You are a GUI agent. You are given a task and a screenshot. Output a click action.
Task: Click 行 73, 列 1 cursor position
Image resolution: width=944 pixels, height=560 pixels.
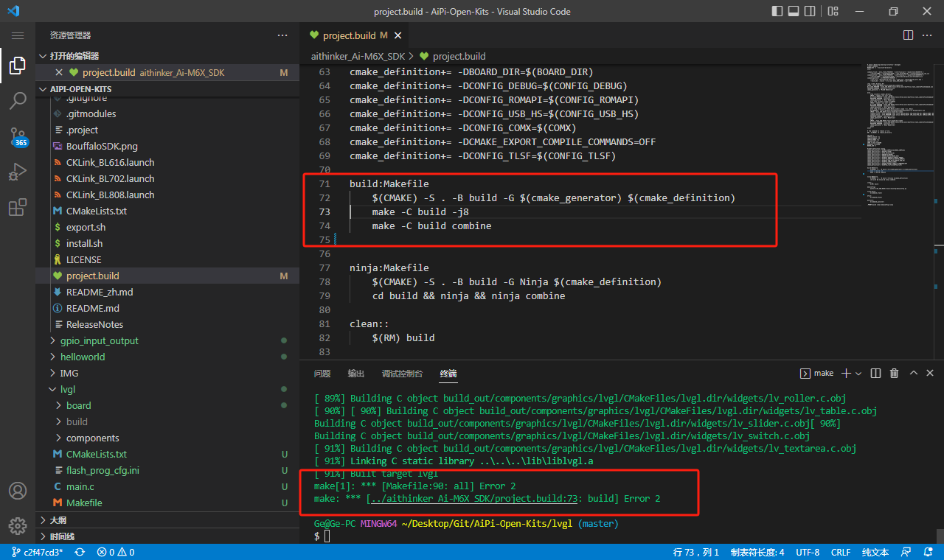(696, 552)
